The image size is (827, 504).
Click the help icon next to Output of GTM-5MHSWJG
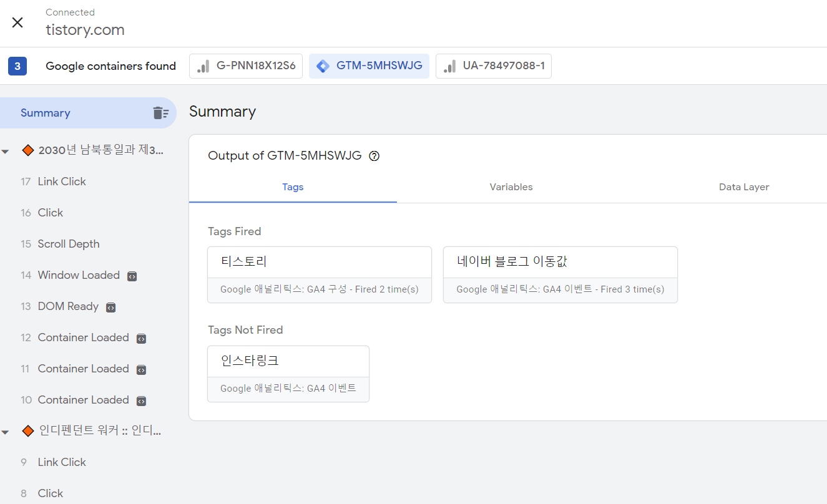pyautogui.click(x=374, y=156)
